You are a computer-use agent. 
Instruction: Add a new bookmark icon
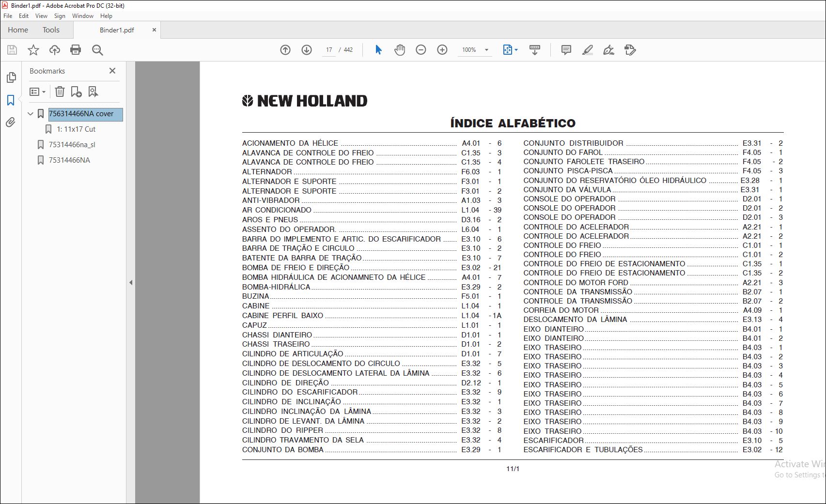[x=76, y=92]
